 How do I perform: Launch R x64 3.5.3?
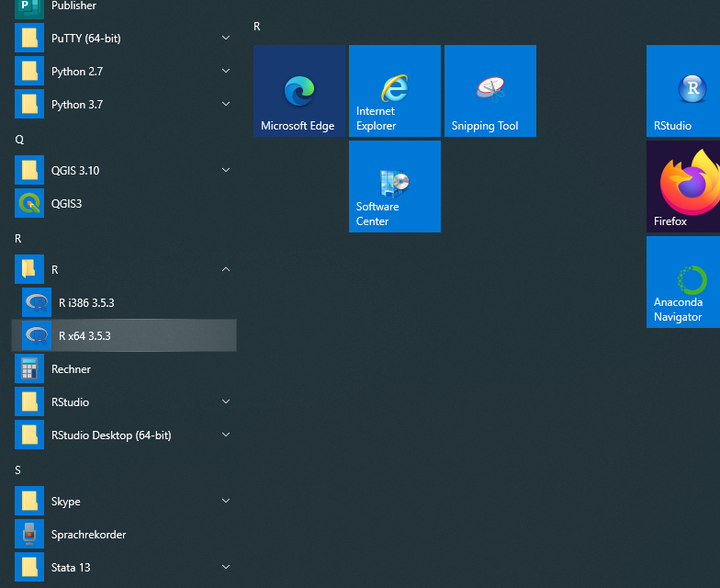coord(84,335)
